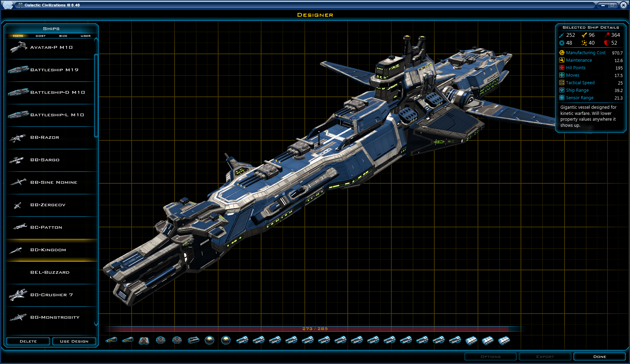Click the Sensor Range label

pyautogui.click(x=580, y=98)
